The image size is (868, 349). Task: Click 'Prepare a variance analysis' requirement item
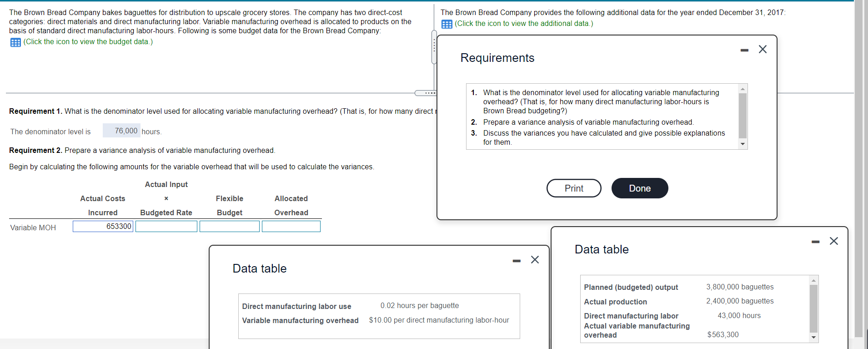tap(588, 122)
